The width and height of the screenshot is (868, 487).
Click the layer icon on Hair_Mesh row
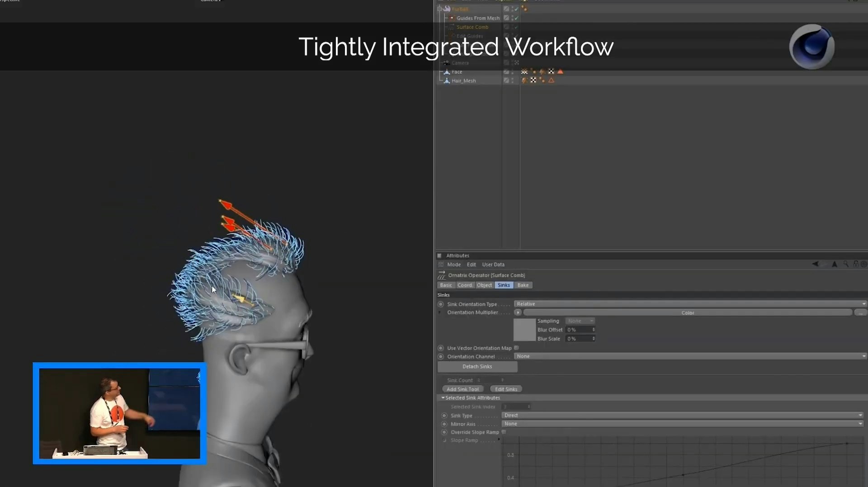click(x=506, y=80)
